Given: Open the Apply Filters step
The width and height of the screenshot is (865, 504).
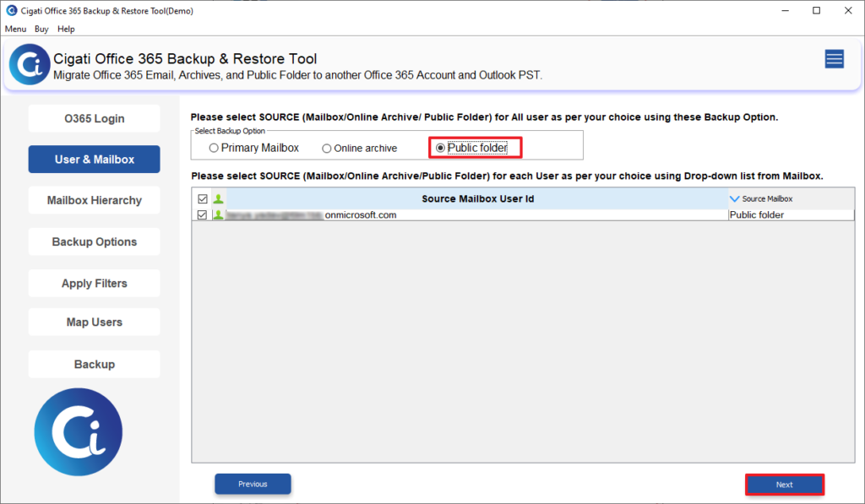Looking at the screenshot, I should tap(95, 283).
